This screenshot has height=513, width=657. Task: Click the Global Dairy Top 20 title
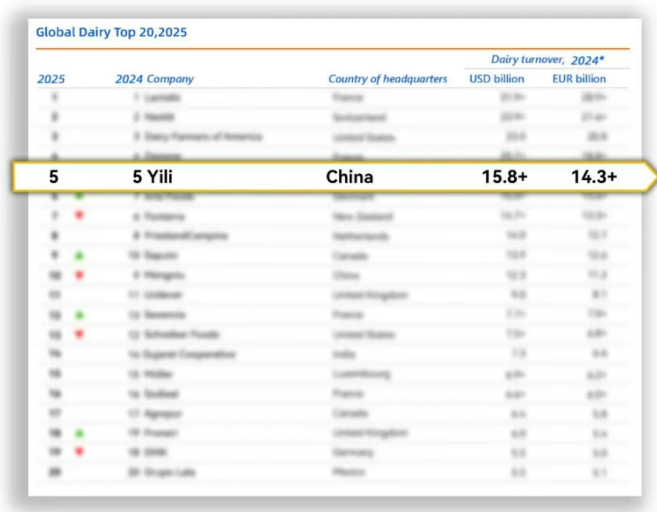coord(111,32)
